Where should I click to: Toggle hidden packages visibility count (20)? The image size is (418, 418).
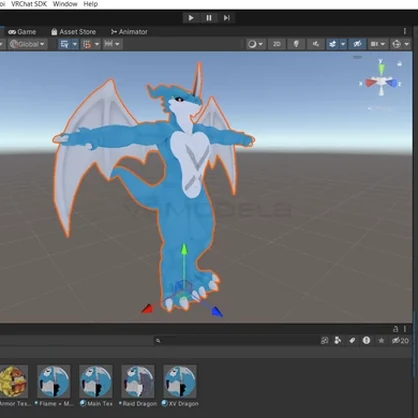pos(400,340)
